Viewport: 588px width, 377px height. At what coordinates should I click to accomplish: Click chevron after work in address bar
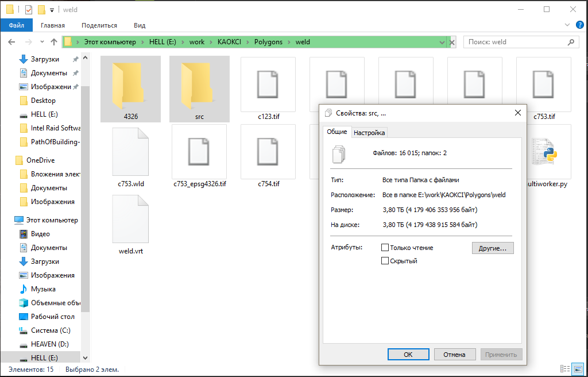coord(211,42)
